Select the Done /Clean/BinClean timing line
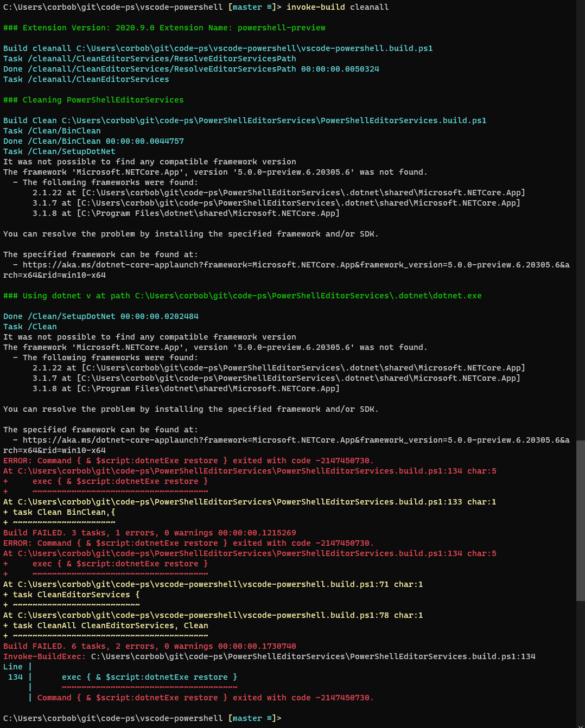Screen dimensions: 585x728 pyautogui.click(x=93, y=141)
